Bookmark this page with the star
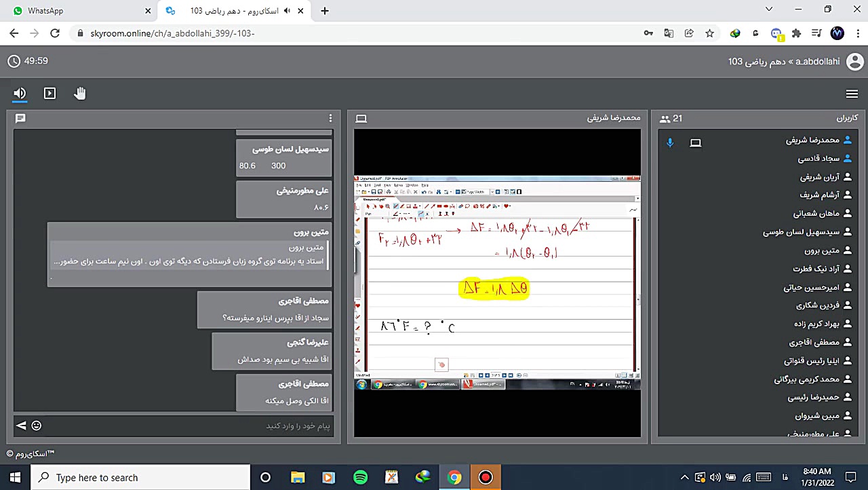 (709, 33)
